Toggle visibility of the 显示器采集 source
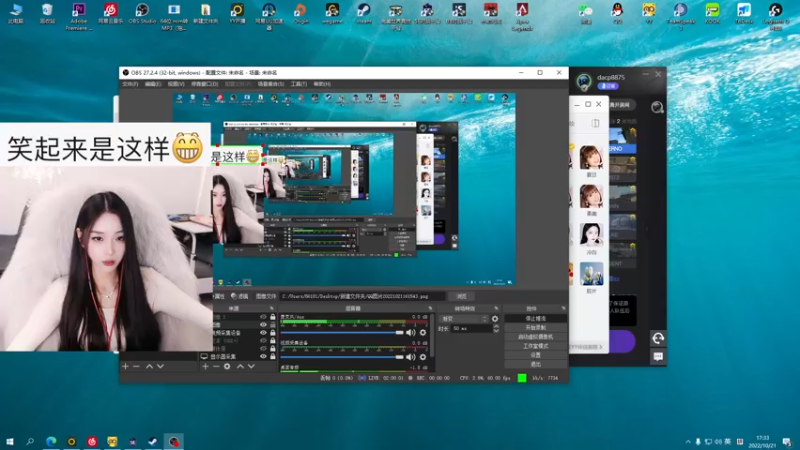800x450 pixels. pos(263,357)
